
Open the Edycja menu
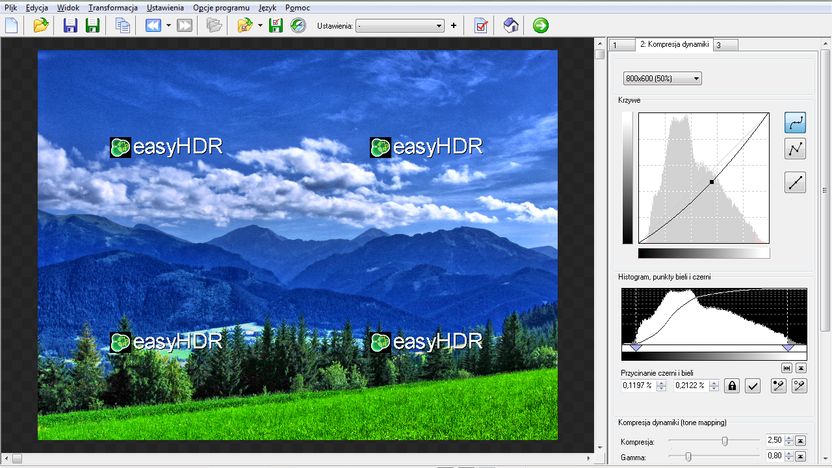point(37,8)
